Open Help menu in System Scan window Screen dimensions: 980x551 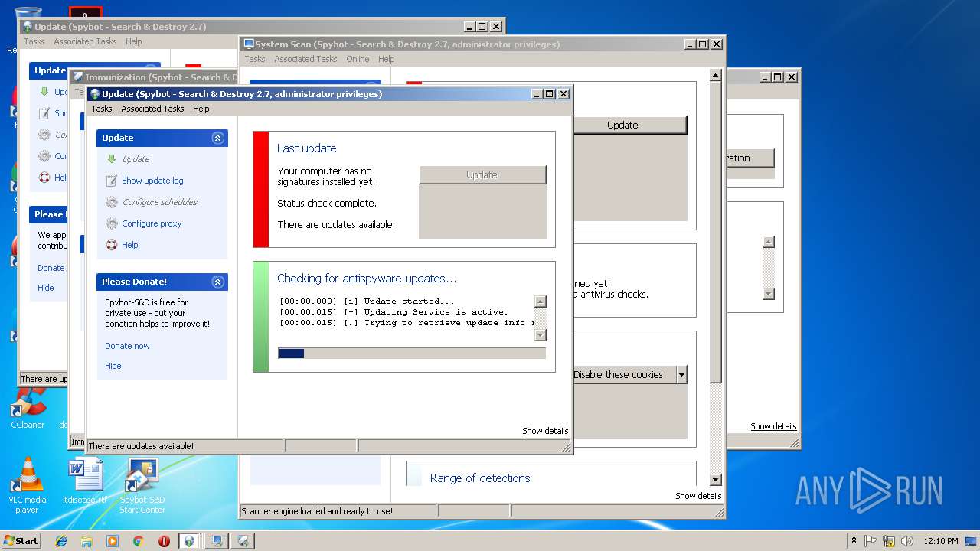387,59
